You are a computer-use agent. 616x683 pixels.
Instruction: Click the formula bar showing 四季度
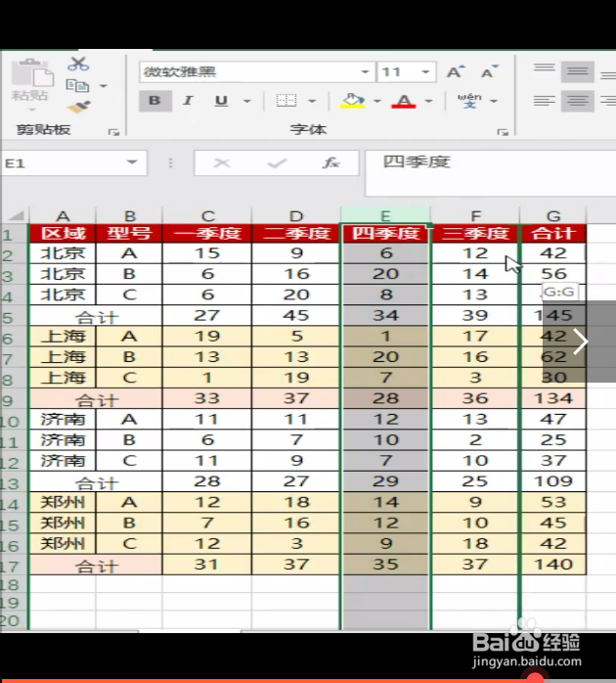491,172
